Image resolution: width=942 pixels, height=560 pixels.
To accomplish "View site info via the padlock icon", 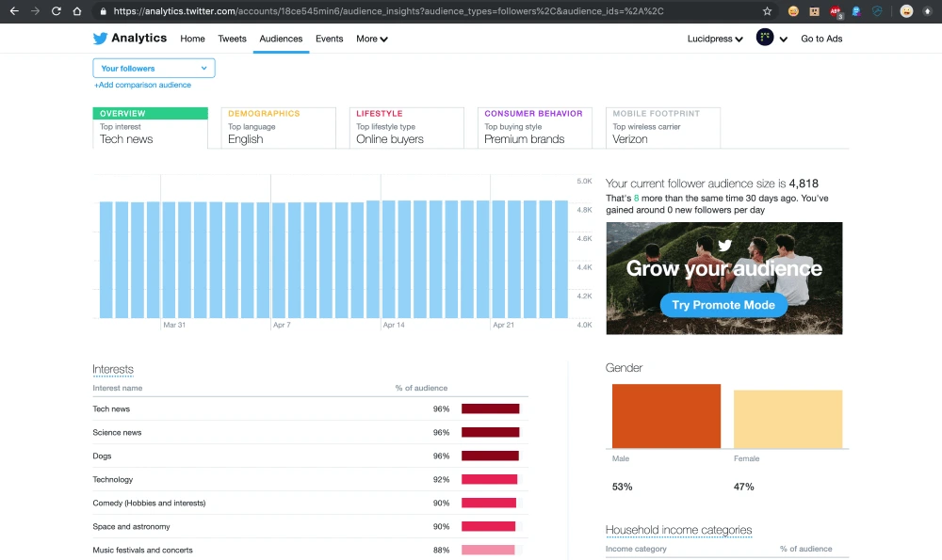I will pos(103,11).
